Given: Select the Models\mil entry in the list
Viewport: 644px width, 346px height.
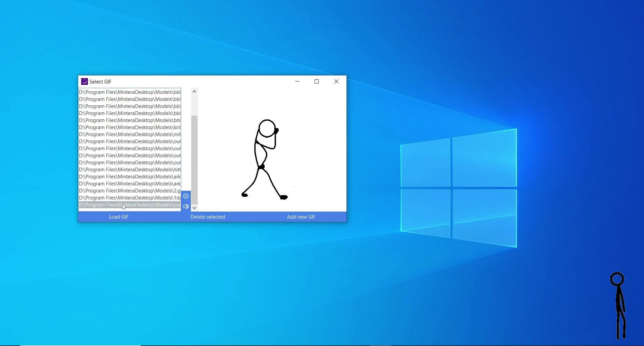Looking at the screenshot, I should point(129,134).
